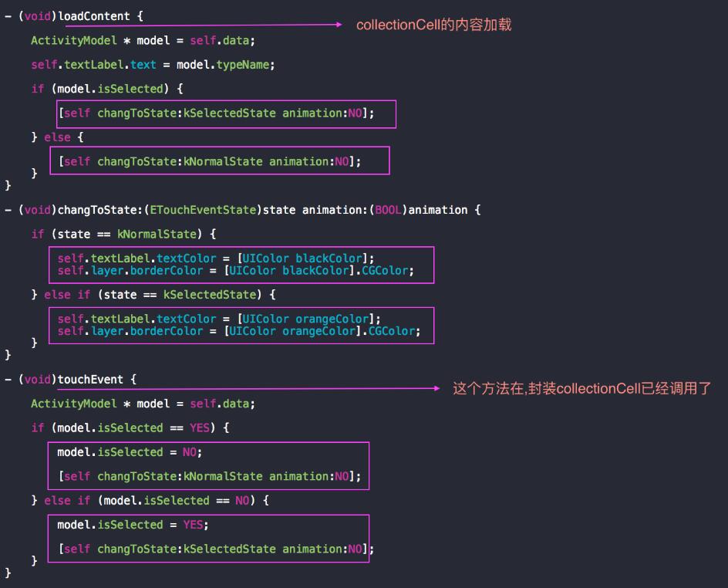
Task: Select the typeName property in the code
Action: click(244, 65)
